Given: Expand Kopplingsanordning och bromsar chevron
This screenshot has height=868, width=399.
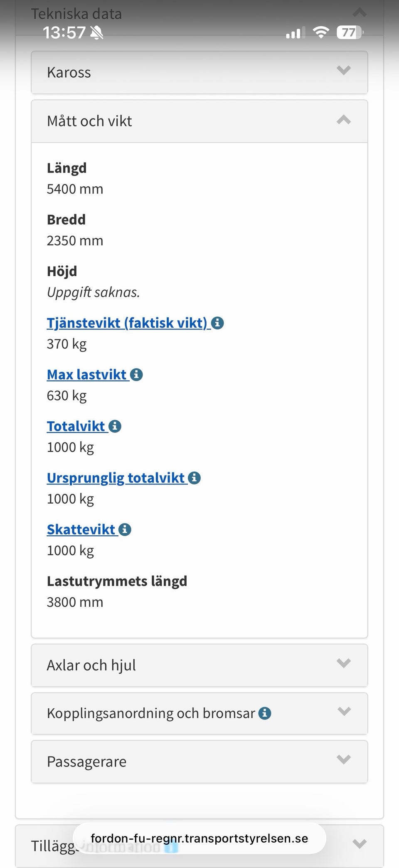Looking at the screenshot, I should point(344,712).
